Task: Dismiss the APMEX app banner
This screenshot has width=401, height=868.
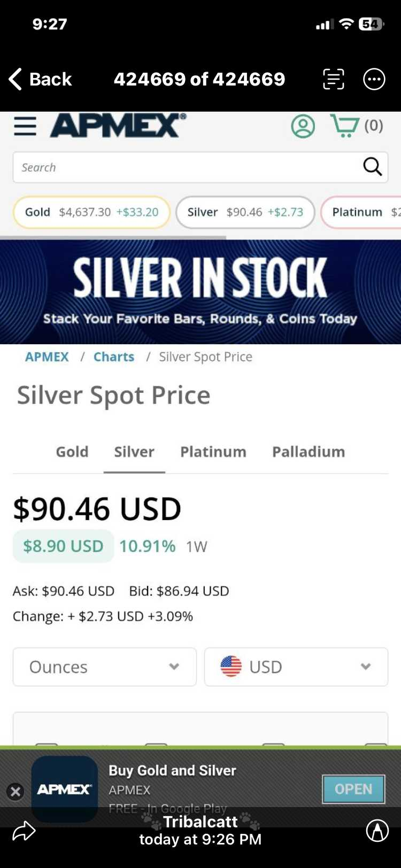Action: [16, 791]
